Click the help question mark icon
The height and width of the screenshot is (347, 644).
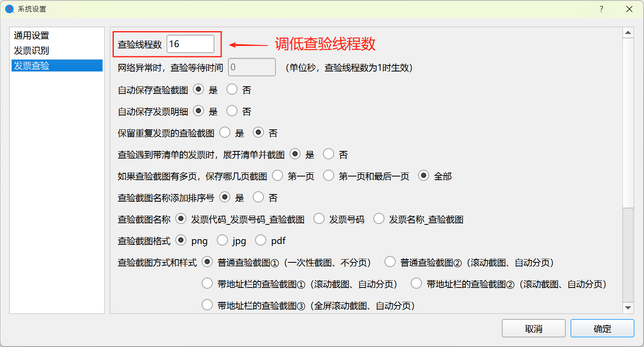[601, 9]
